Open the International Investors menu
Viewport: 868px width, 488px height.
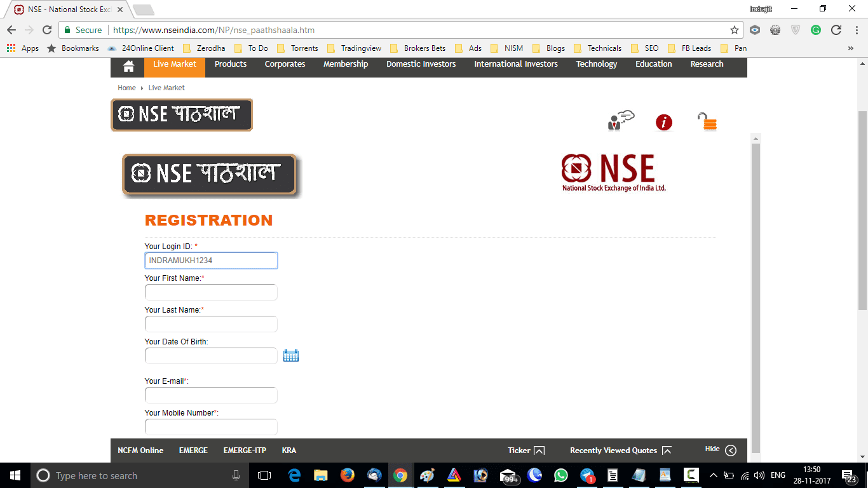click(x=516, y=64)
